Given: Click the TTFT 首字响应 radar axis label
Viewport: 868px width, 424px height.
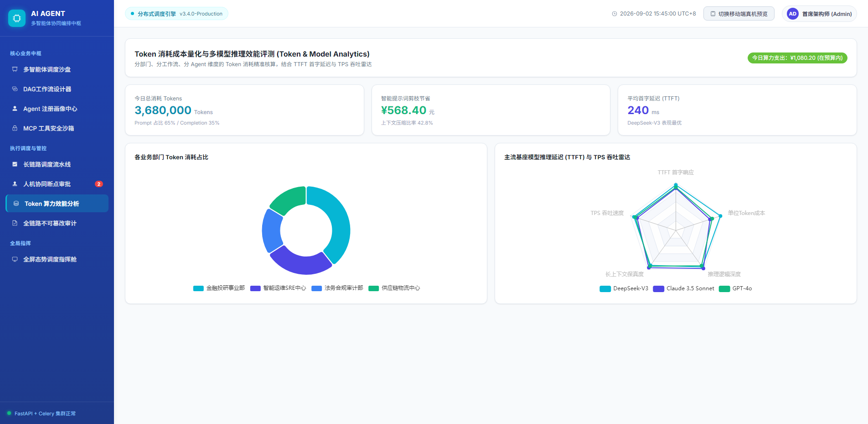Looking at the screenshot, I should tap(676, 173).
